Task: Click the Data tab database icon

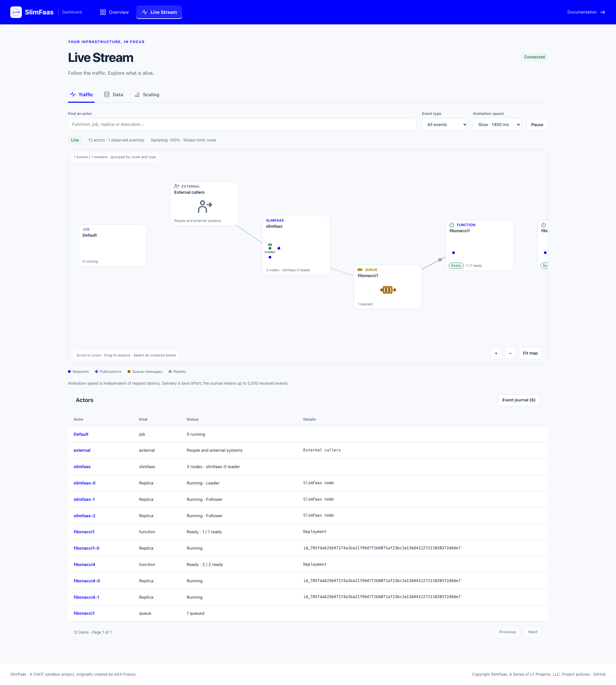Action: 107,94
